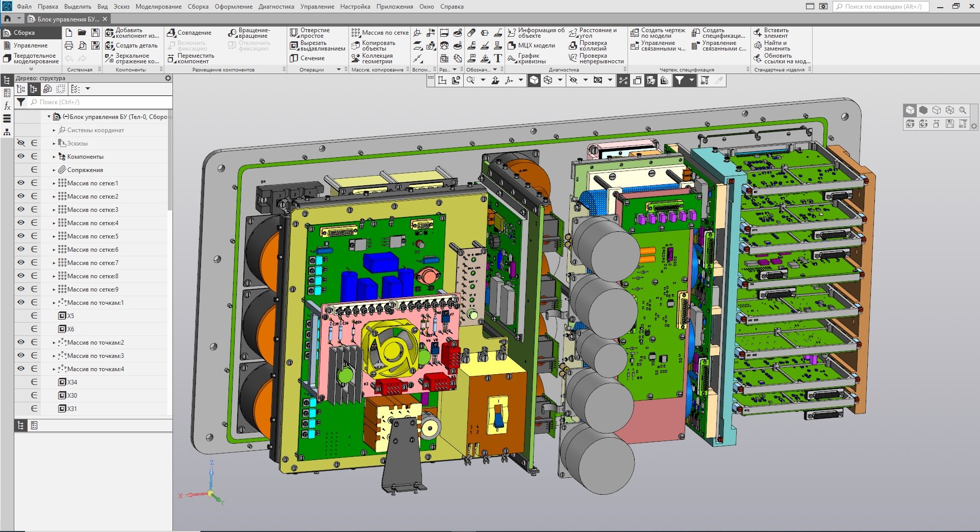Expand the Сопряжения tree node
Screen dimensions: 980x532
pyautogui.click(x=54, y=170)
